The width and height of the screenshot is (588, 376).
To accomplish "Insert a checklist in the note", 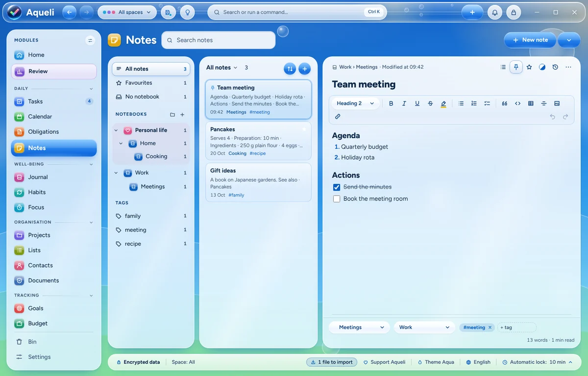I will [487, 103].
